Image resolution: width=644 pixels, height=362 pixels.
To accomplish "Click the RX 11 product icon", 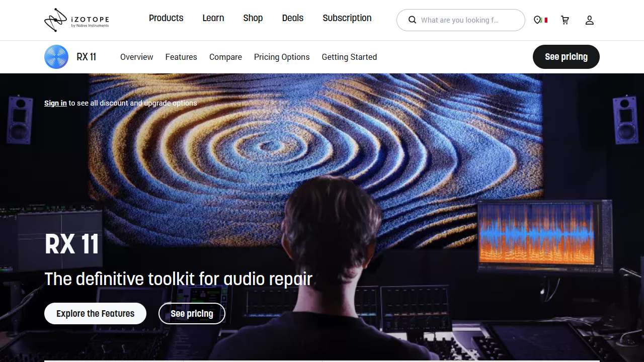I will [x=56, y=57].
